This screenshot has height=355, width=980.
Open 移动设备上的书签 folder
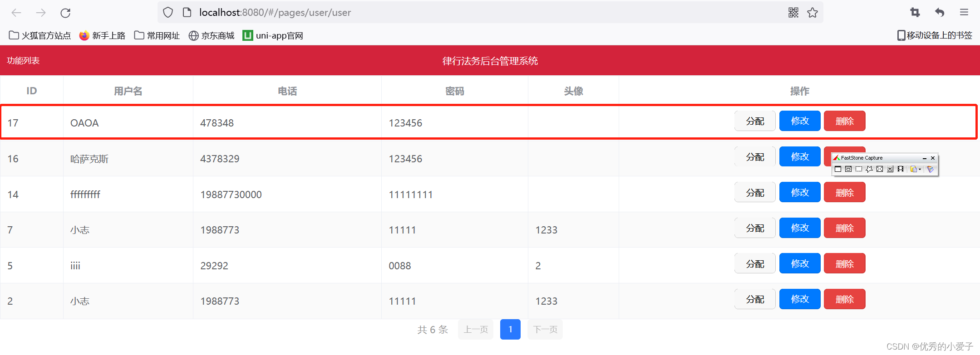(x=935, y=35)
